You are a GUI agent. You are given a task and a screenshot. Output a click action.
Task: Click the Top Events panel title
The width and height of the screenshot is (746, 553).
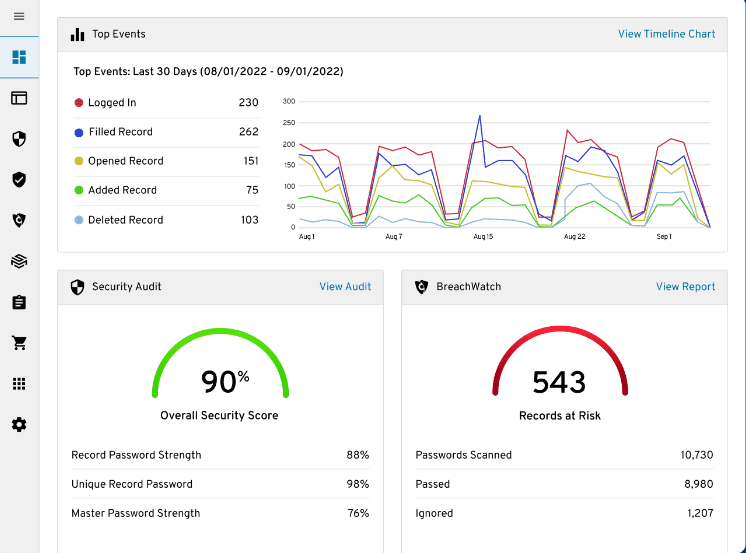click(119, 34)
